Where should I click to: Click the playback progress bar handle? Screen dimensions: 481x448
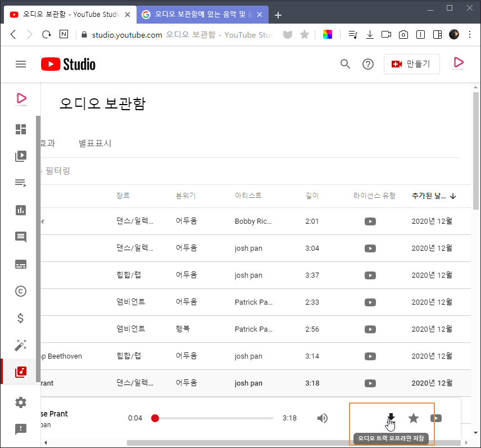(155, 418)
